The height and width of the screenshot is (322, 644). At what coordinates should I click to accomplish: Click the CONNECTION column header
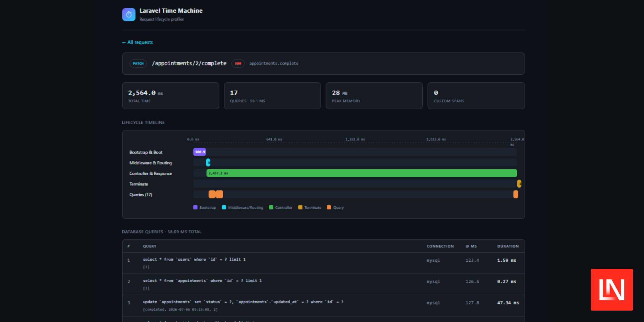(x=440, y=246)
